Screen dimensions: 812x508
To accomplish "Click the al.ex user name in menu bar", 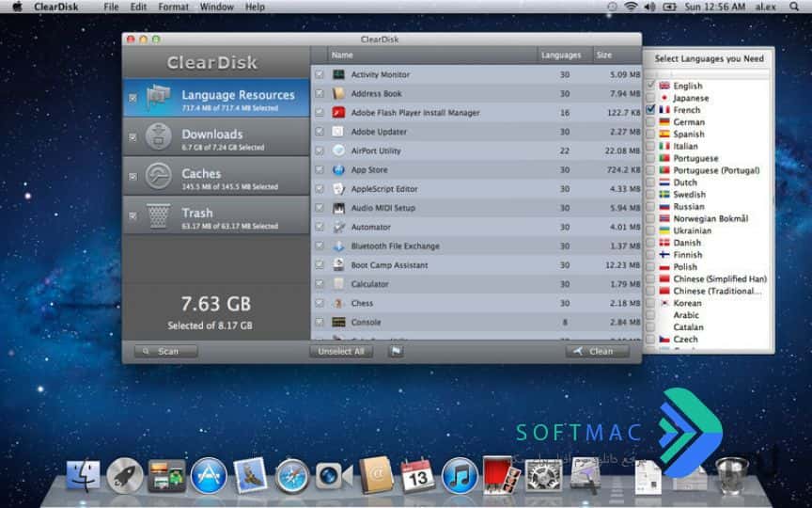I will point(766,7).
